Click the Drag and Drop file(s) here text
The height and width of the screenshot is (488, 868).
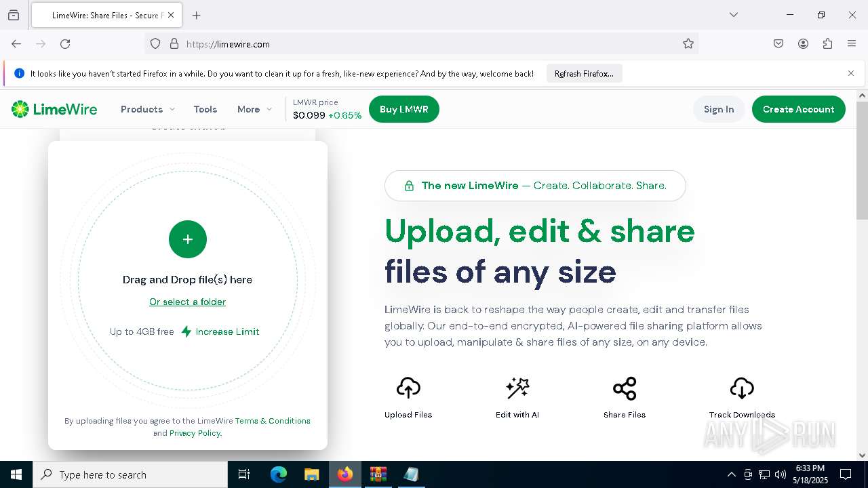pyautogui.click(x=188, y=279)
